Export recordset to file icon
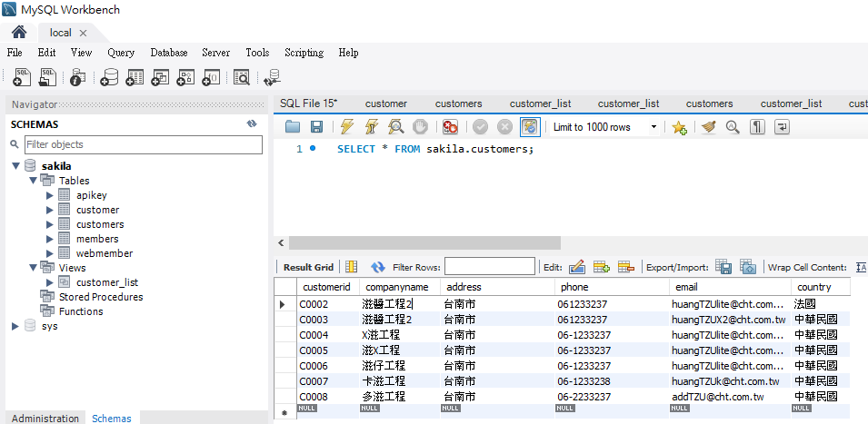This screenshot has height=424, width=868. (723, 266)
